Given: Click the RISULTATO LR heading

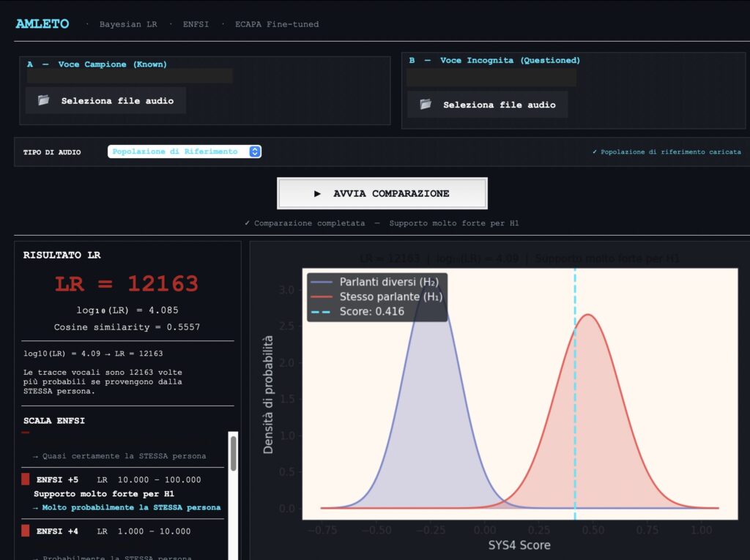Looking at the screenshot, I should click(62, 255).
